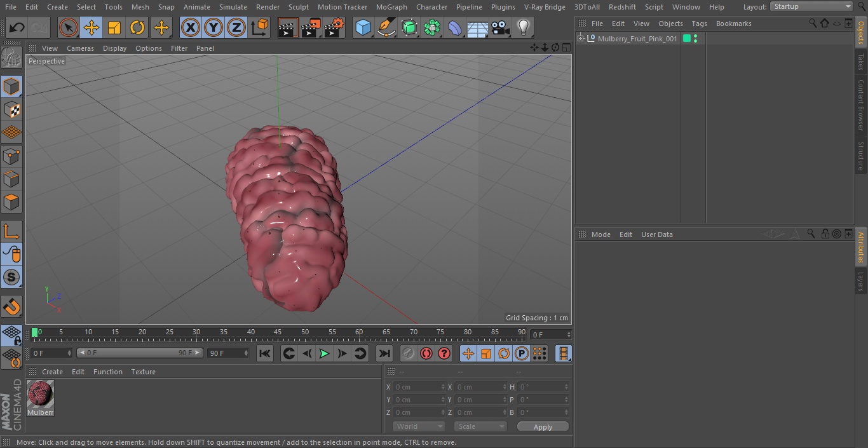This screenshot has width=868, height=448.
Task: Toggle the object visibility dots
Action: (696, 39)
